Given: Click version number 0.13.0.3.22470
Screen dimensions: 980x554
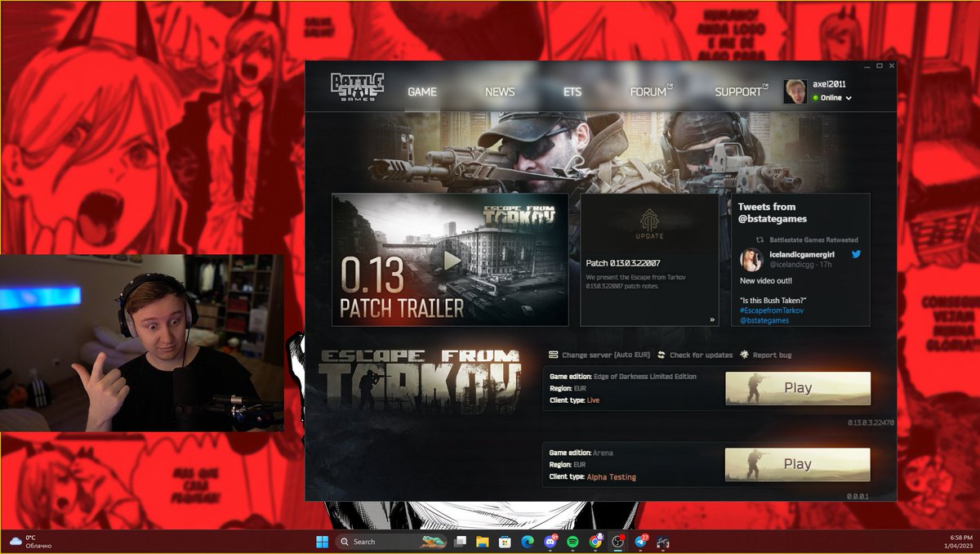Looking at the screenshot, I should [871, 422].
